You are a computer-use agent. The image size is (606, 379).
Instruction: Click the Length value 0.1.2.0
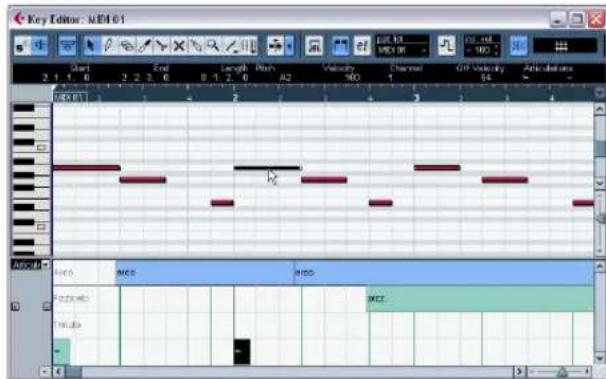click(x=225, y=78)
